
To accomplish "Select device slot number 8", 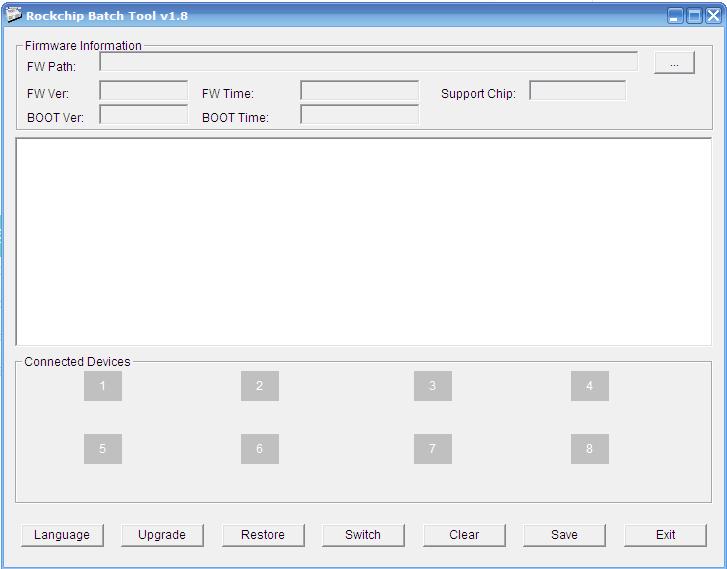I will (x=589, y=449).
